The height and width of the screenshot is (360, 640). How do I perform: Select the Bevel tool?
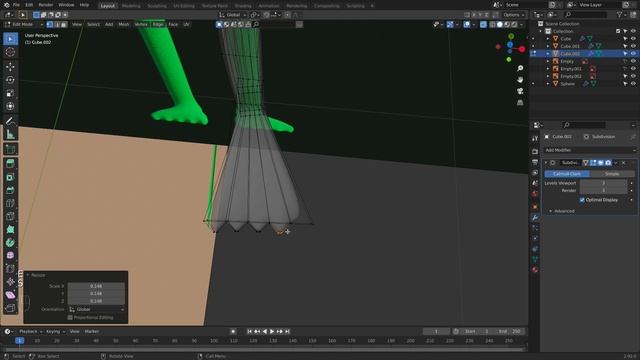(x=10, y=190)
